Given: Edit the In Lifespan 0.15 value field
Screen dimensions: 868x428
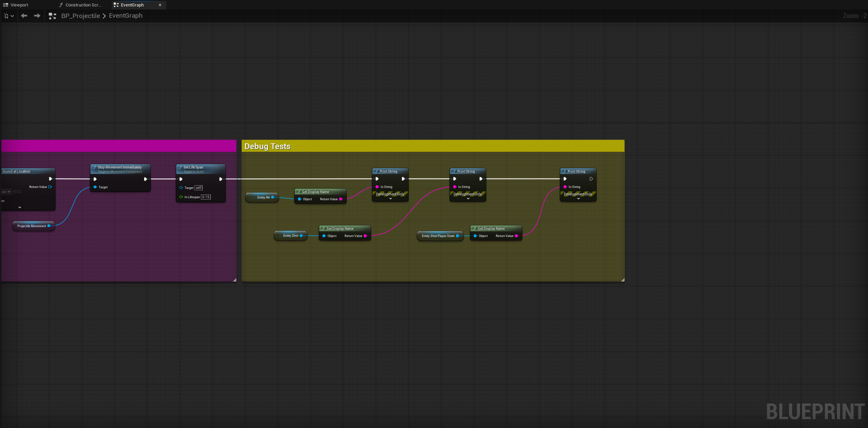Looking at the screenshot, I should (x=206, y=197).
